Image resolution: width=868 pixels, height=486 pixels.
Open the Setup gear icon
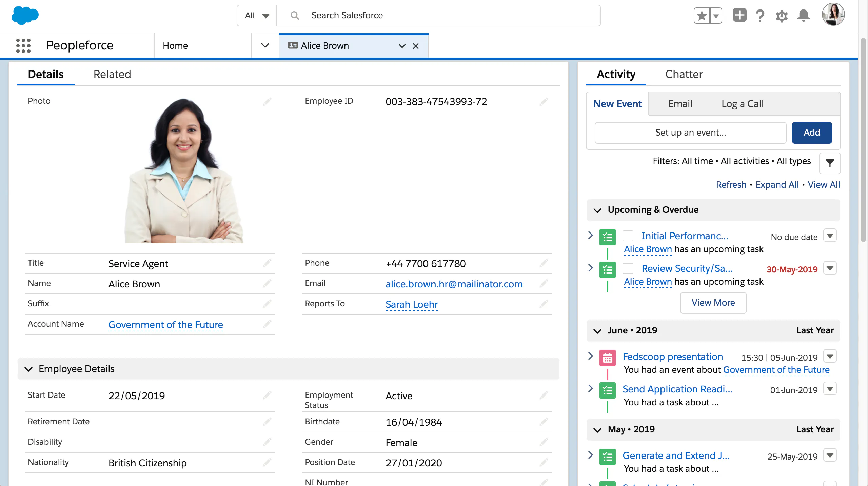(x=782, y=16)
